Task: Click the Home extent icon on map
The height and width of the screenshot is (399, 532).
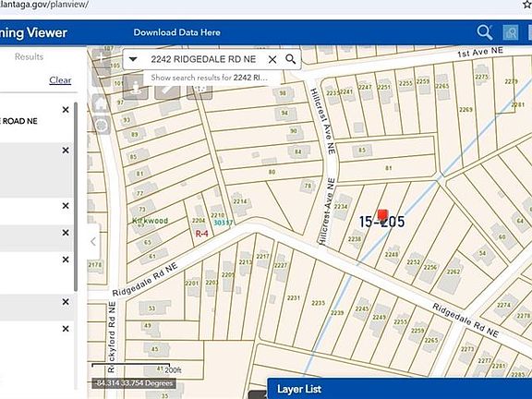Action: pyautogui.click(x=101, y=103)
